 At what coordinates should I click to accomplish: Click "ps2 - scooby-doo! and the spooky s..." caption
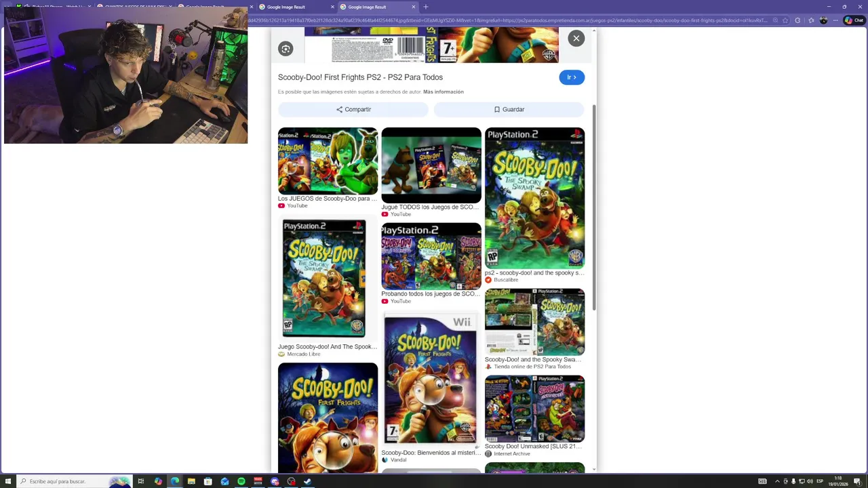(x=534, y=273)
